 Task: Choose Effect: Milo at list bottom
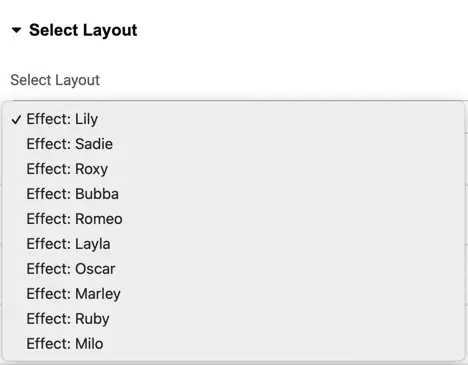coord(233,344)
